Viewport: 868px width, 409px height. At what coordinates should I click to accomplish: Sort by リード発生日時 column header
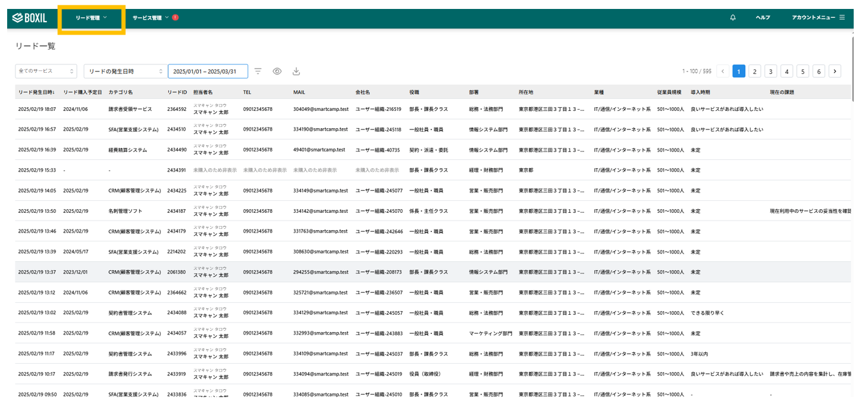[x=36, y=92]
